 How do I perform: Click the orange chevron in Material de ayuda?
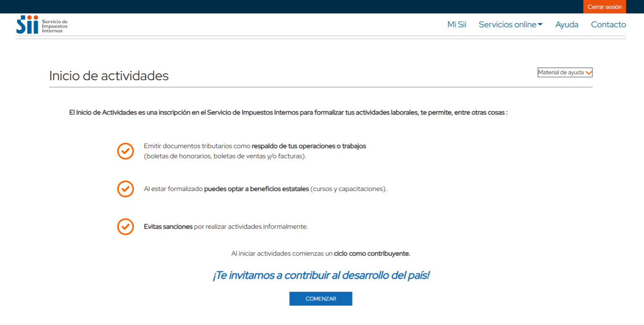[589, 73]
